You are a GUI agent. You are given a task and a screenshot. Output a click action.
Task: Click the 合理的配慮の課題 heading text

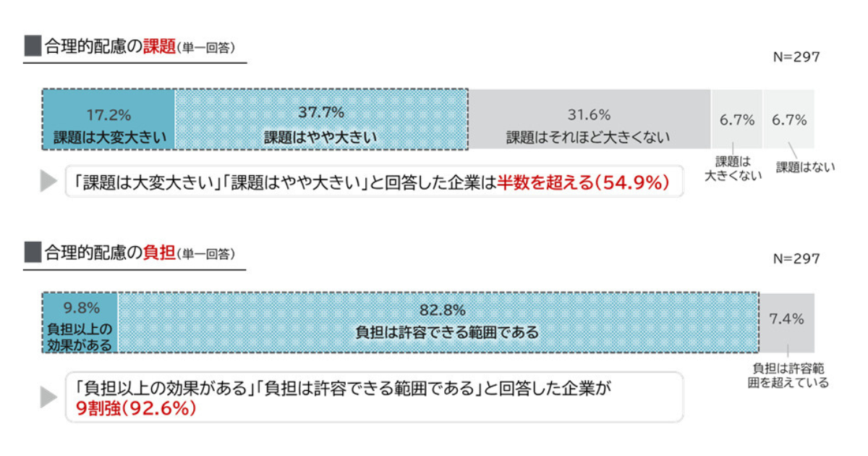110,48
